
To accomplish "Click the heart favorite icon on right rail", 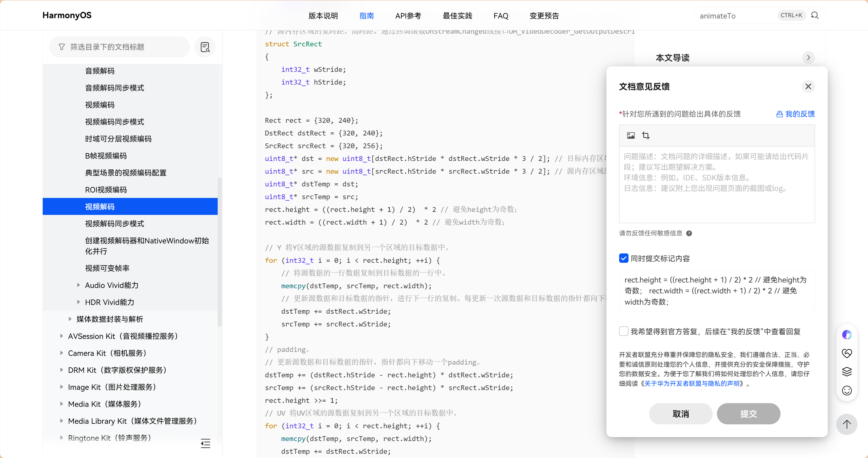I will pyautogui.click(x=847, y=353).
